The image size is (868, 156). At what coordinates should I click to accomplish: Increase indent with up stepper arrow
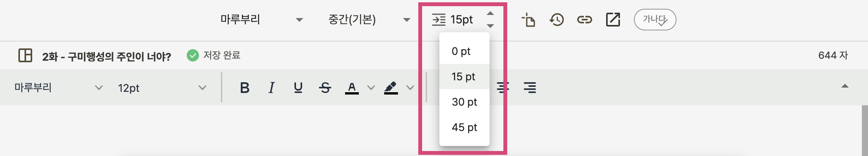[490, 13]
